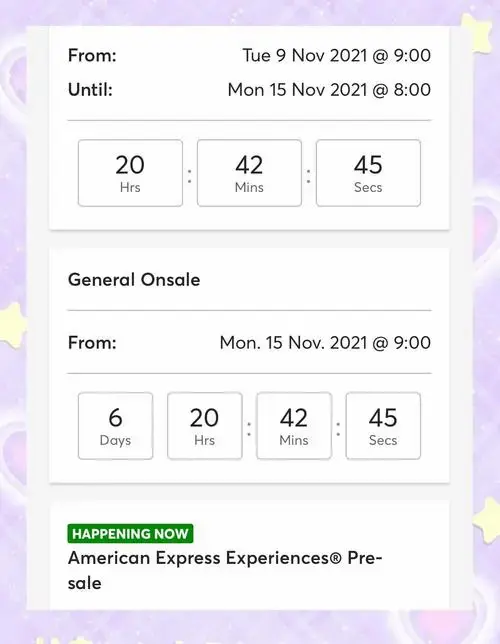The image size is (500, 644).
Task: Click General Onsale 42 Mins countdown box
Action: pyautogui.click(x=294, y=426)
